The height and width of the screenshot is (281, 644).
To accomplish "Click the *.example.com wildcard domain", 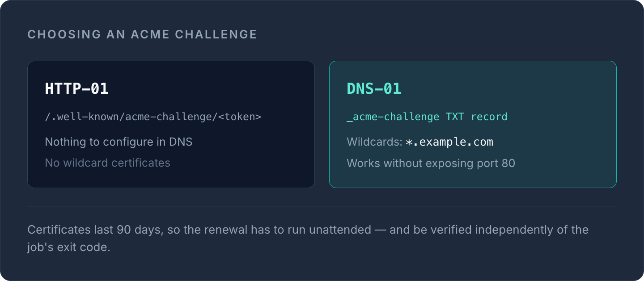I will point(449,142).
